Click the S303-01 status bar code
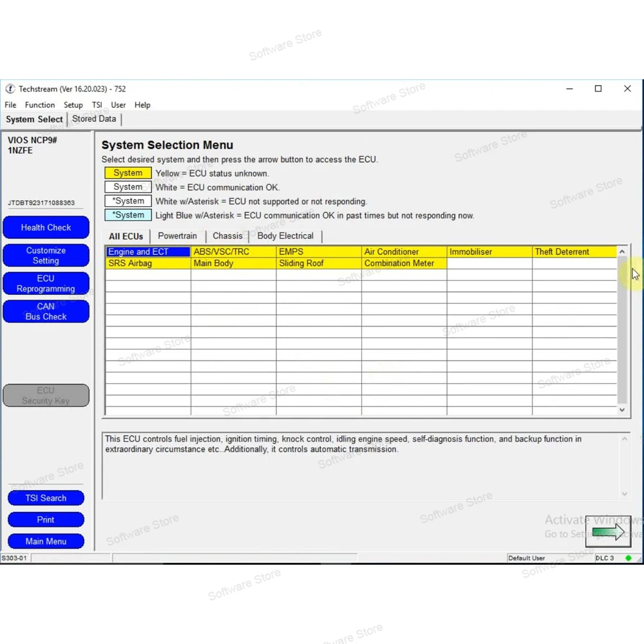This screenshot has height=644, width=644. coord(14,558)
